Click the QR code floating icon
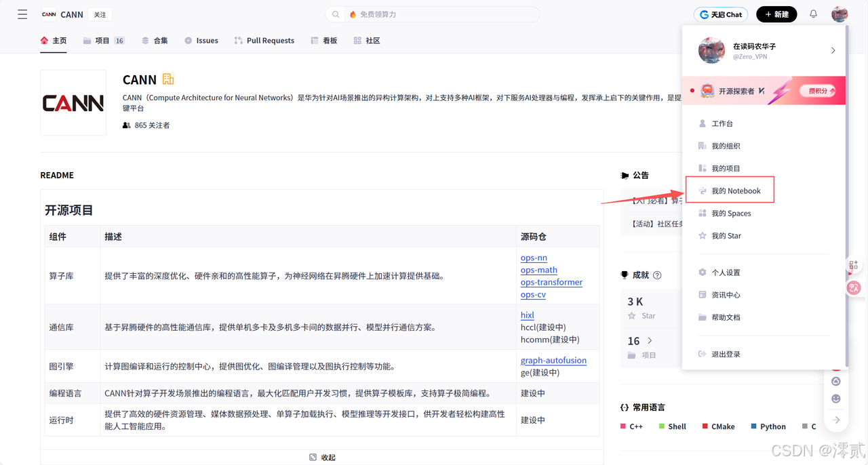Image resolution: width=868 pixels, height=465 pixels. pyautogui.click(x=852, y=266)
